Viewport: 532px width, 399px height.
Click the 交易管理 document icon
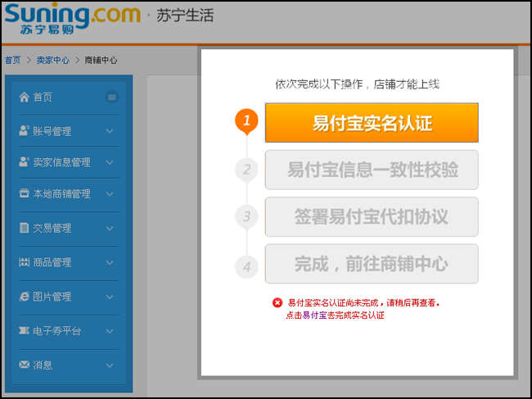(25, 228)
